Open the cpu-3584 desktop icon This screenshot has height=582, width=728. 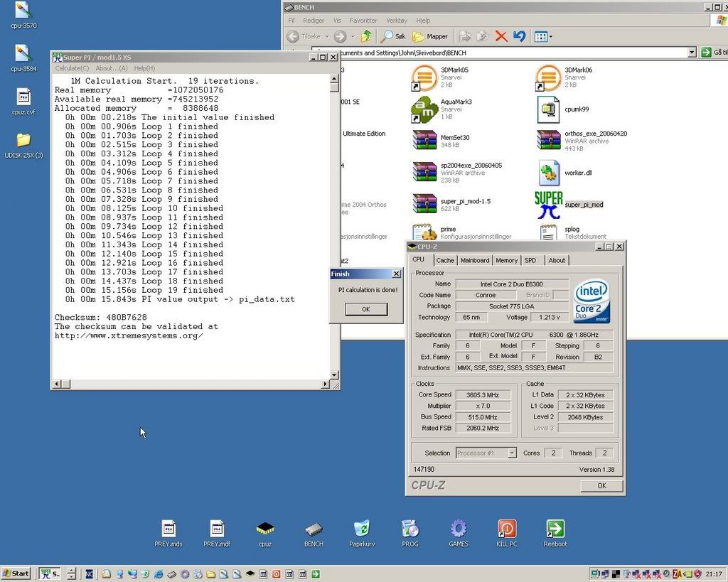(x=23, y=58)
